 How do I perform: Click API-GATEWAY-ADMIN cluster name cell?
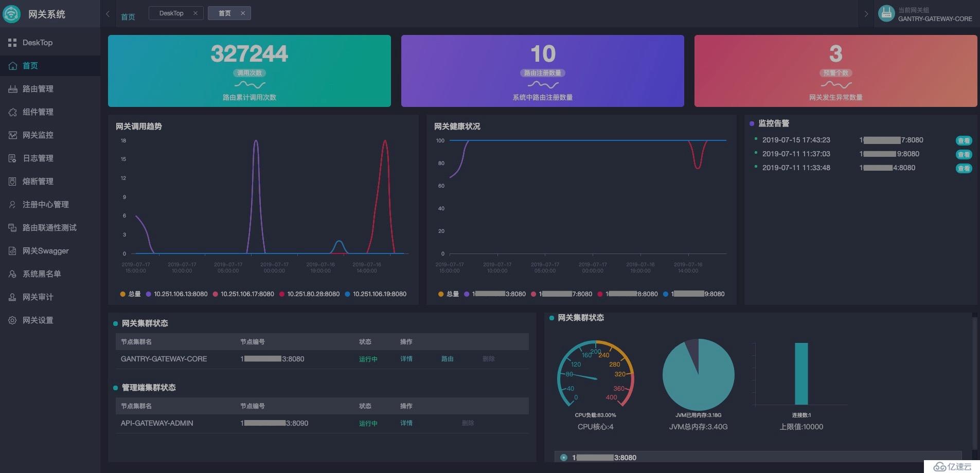point(157,423)
